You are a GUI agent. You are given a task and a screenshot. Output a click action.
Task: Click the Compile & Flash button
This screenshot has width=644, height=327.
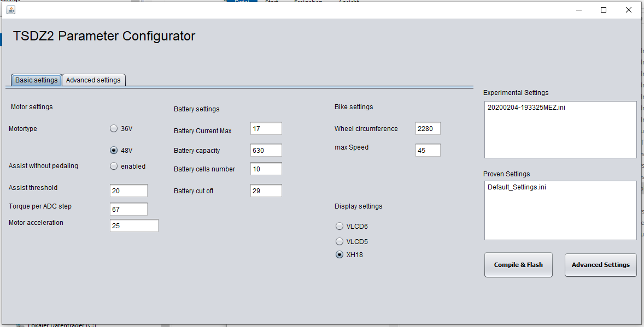tap(518, 265)
